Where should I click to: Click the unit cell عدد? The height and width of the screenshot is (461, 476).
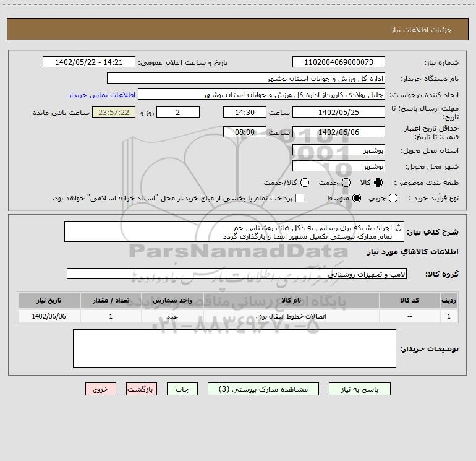pos(172,316)
